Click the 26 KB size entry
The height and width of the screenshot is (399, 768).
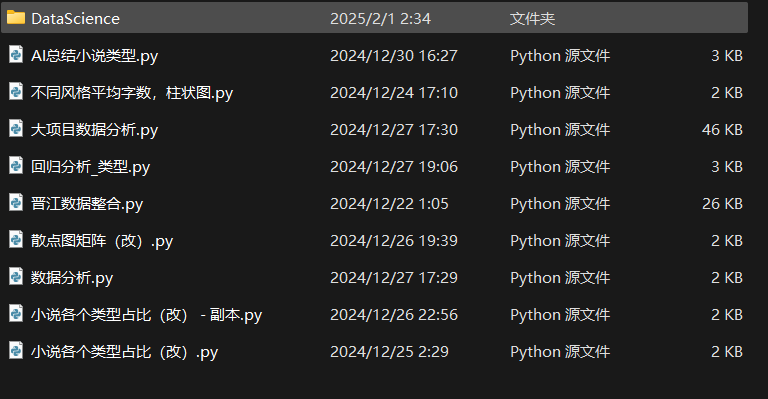pyautogui.click(x=722, y=204)
